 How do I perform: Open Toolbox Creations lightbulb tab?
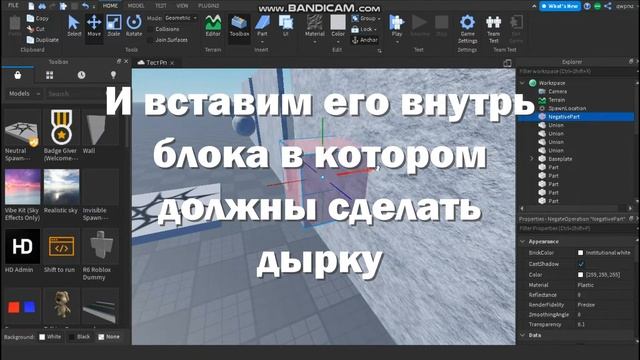point(113,75)
